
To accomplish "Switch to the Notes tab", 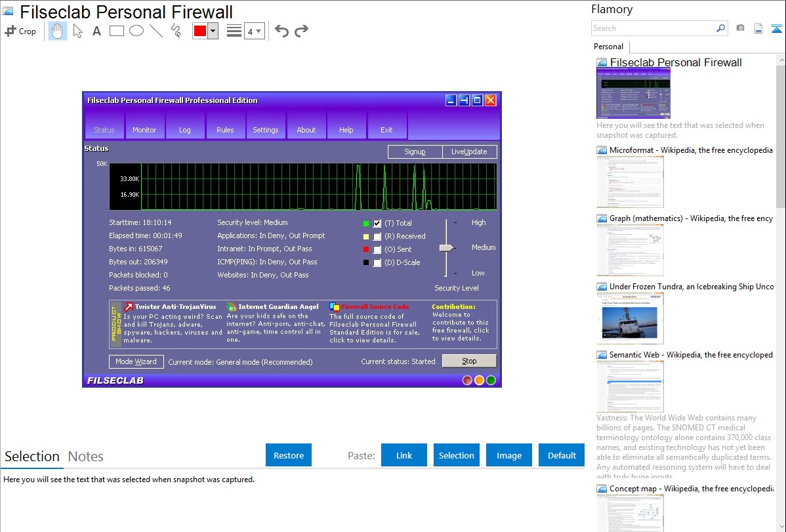I will [x=86, y=457].
